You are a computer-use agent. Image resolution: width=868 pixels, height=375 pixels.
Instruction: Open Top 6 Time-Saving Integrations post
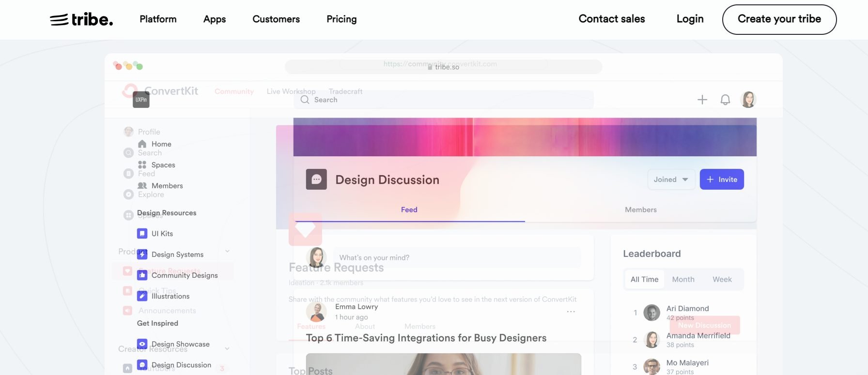point(426,338)
